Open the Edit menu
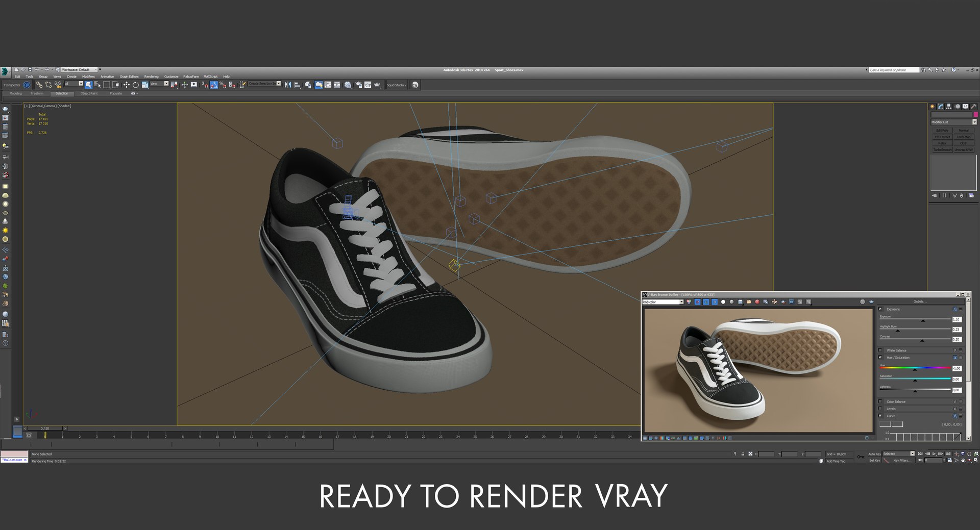This screenshot has height=530, width=980. 17,77
